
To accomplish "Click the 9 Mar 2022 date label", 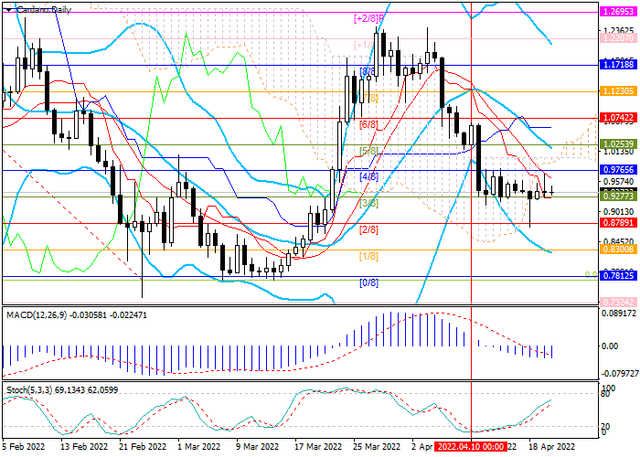I will coord(258,446).
